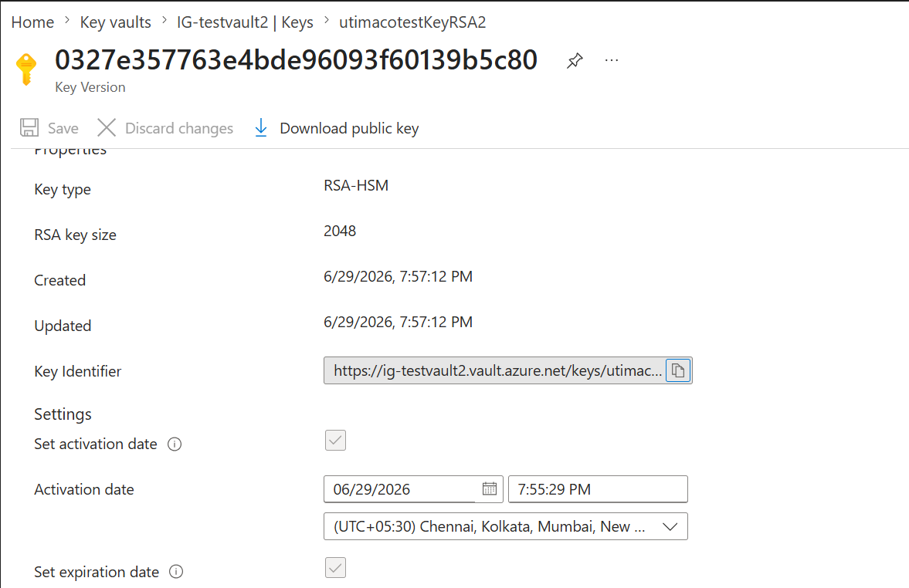Show info for Set expiration date
The image size is (909, 588).
click(176, 572)
